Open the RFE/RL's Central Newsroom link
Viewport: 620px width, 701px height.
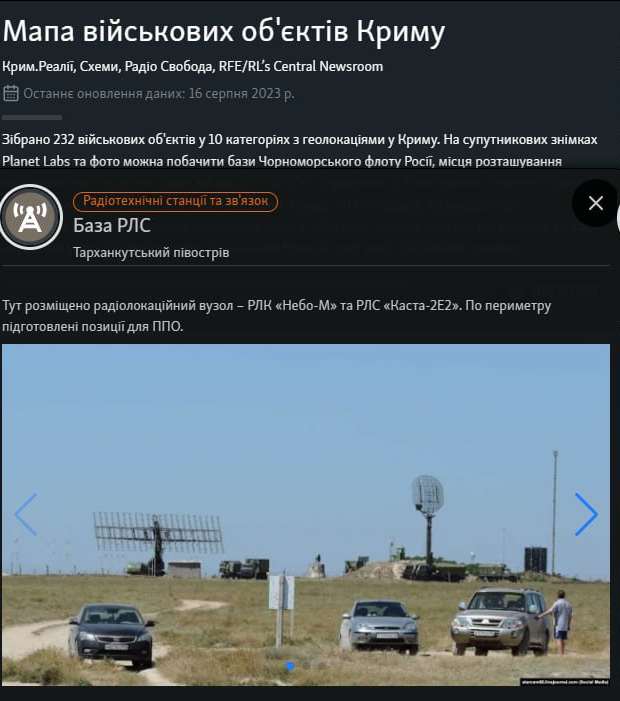click(301, 67)
